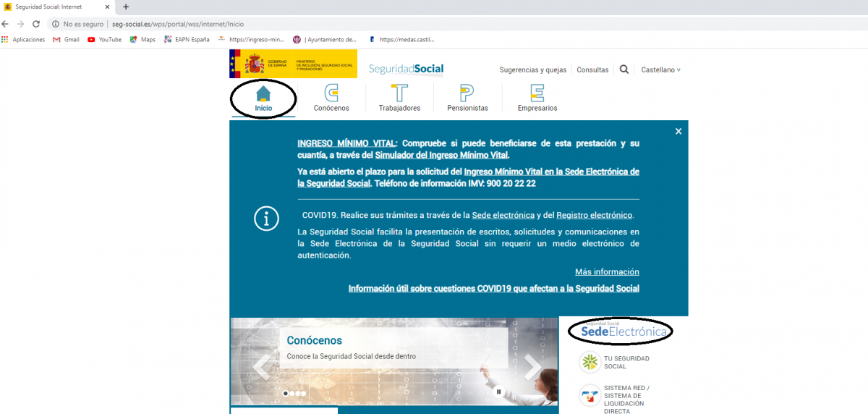Screen dimensions: 868x414
Task: Click the Consultas link
Action: [592, 70]
